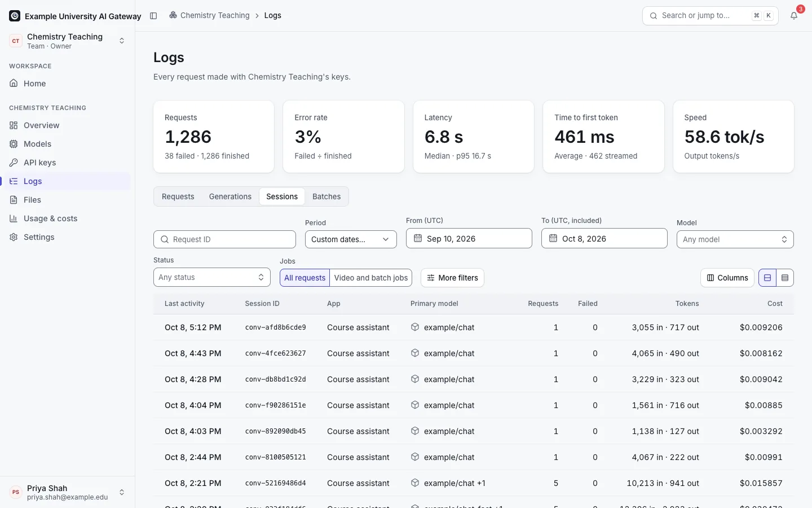Switch to the Generations tab
The image size is (812, 508).
click(x=230, y=196)
